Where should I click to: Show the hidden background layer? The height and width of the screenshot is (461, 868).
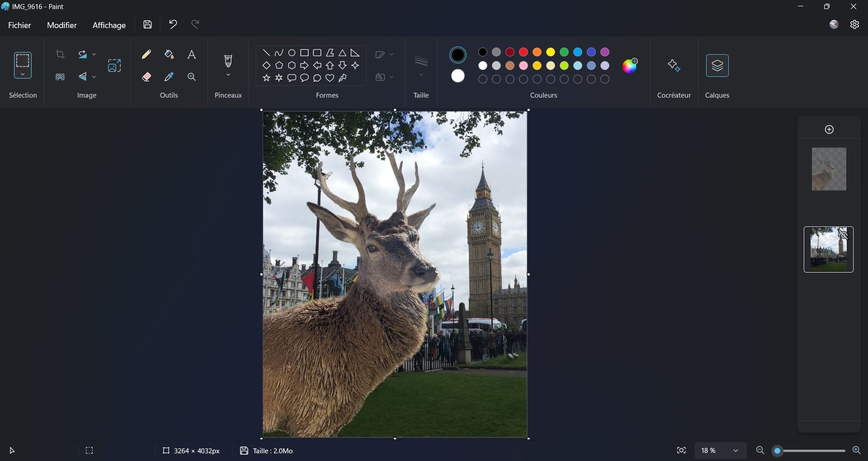point(843,235)
